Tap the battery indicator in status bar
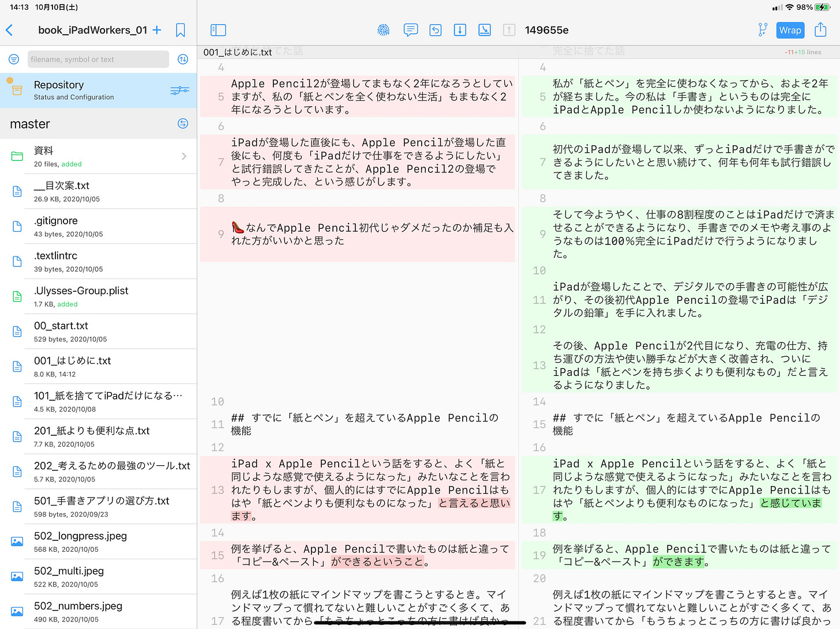The height and width of the screenshot is (629, 840). (822, 7)
